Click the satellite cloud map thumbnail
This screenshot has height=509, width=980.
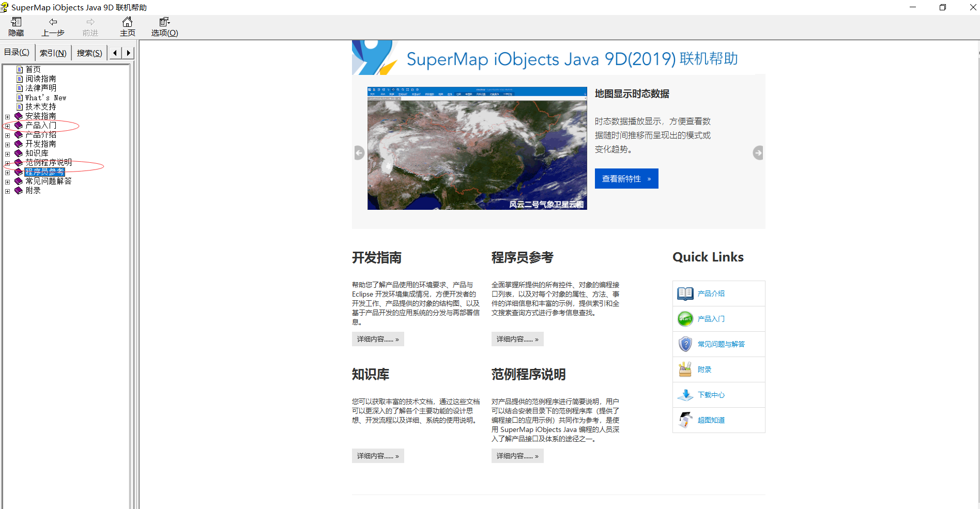pos(477,148)
